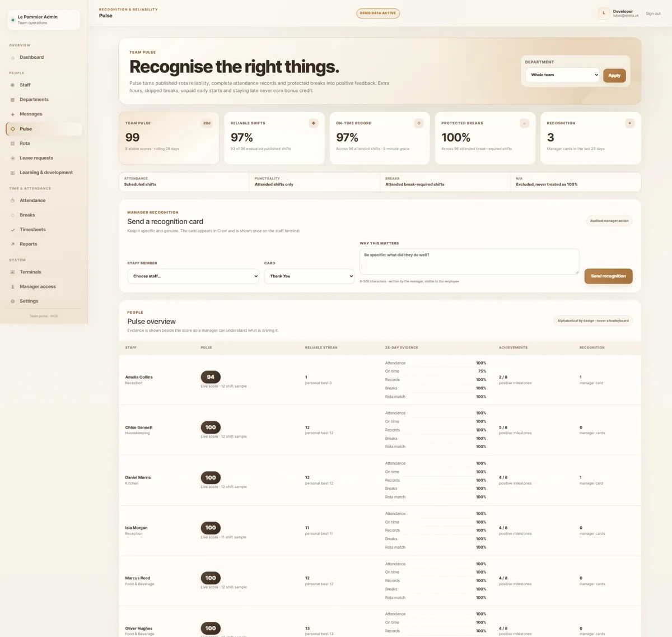Click the Le Pommier Admin team card
Image resolution: width=672 pixels, height=637 pixels.
point(44,20)
